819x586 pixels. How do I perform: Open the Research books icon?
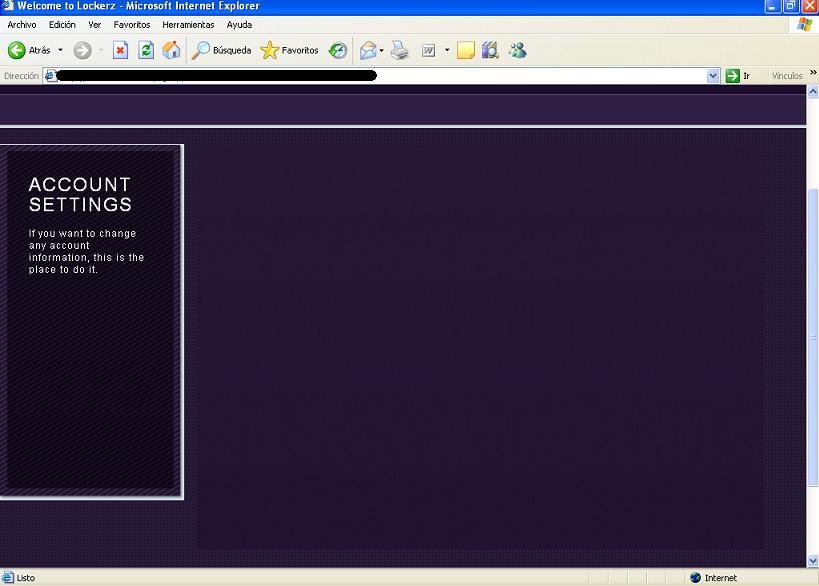click(x=490, y=50)
